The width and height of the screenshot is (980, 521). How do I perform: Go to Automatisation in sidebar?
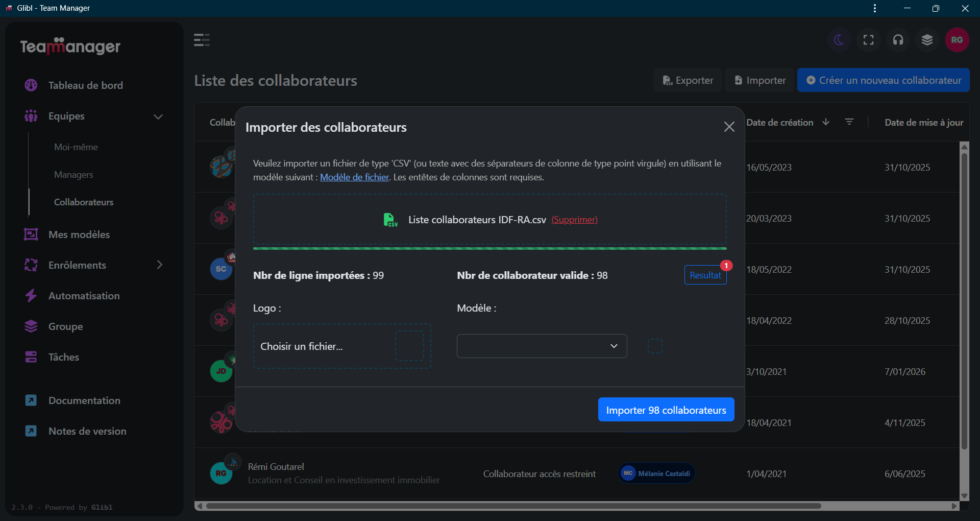(x=84, y=296)
